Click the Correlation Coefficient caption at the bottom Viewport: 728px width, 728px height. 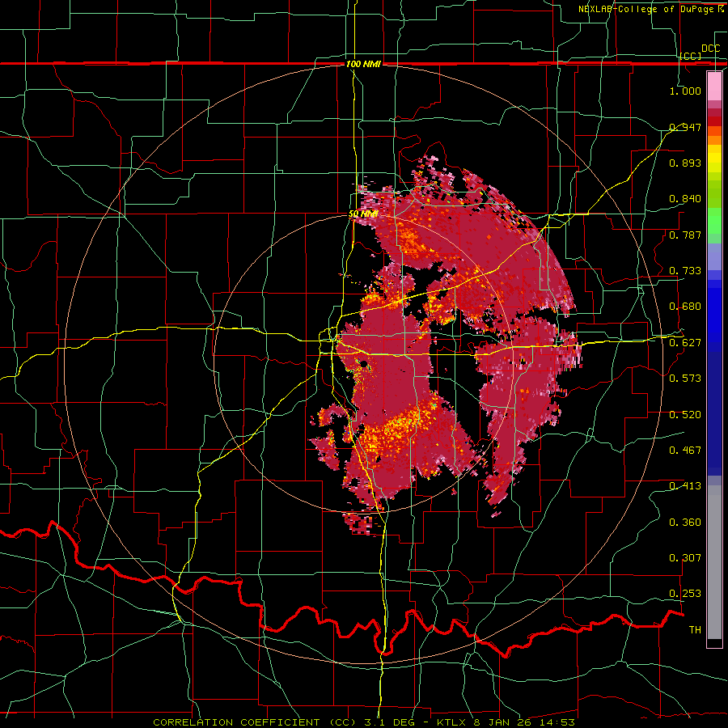(x=364, y=722)
